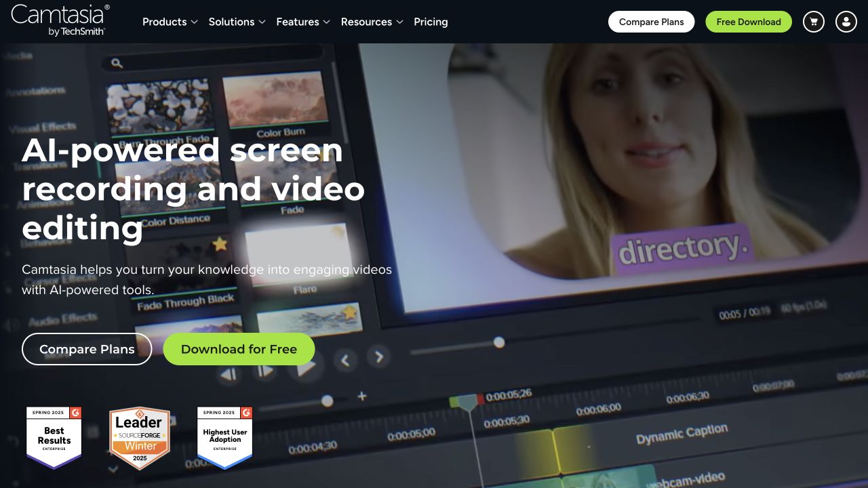
Task: Go to the Pricing page
Action: (431, 22)
